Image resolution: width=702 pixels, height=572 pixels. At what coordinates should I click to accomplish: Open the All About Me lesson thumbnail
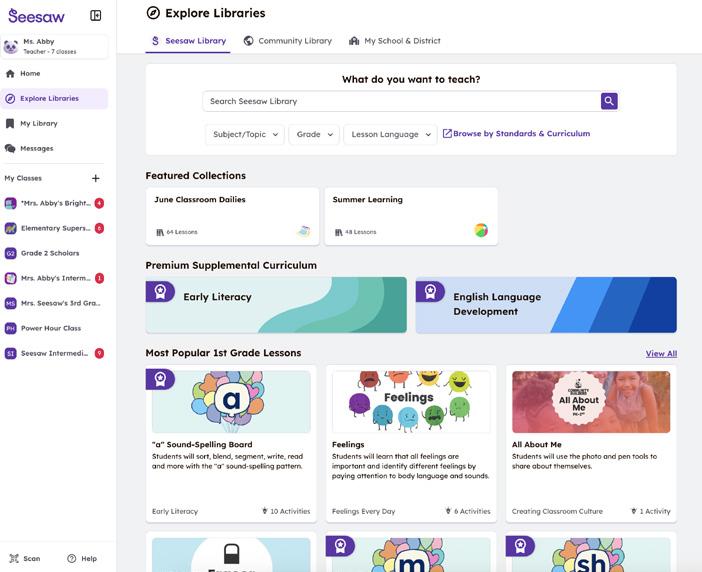point(591,402)
